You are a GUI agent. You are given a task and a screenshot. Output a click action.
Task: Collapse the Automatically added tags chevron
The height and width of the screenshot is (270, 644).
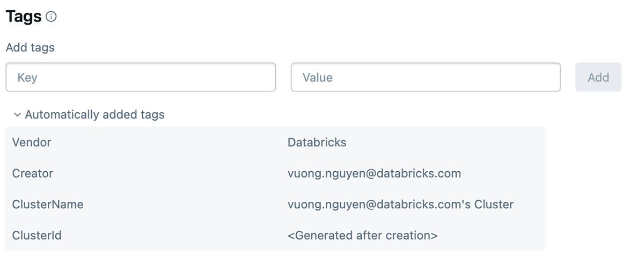[17, 115]
